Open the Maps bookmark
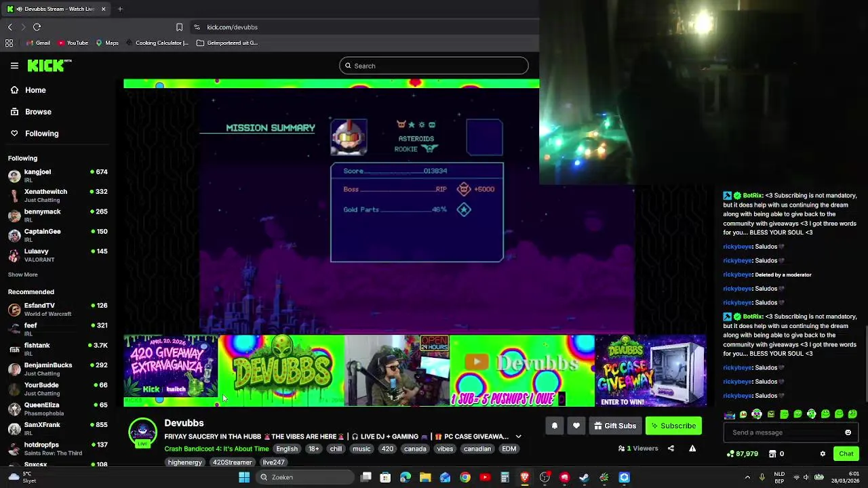Screen dimensions: 868x488 [x=107, y=43]
